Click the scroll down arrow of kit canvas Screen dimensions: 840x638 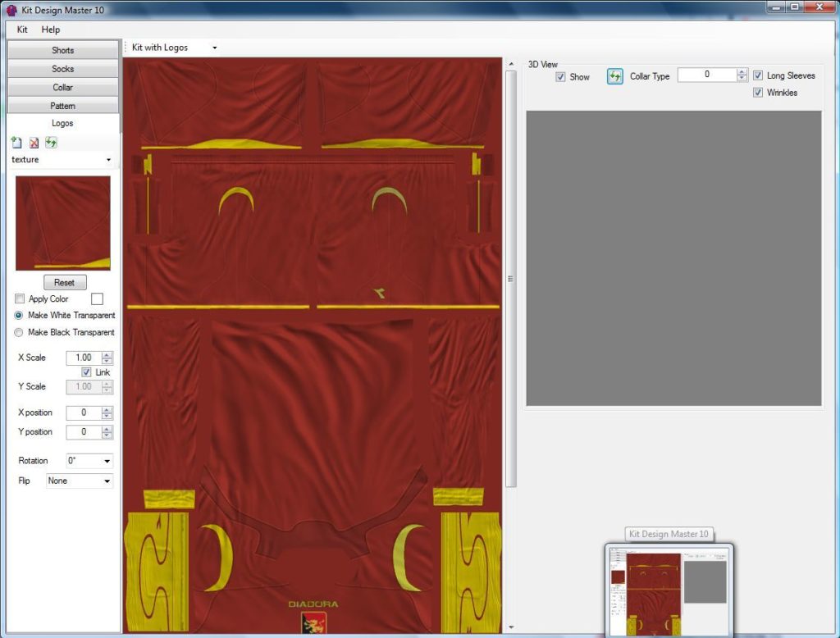point(511,627)
